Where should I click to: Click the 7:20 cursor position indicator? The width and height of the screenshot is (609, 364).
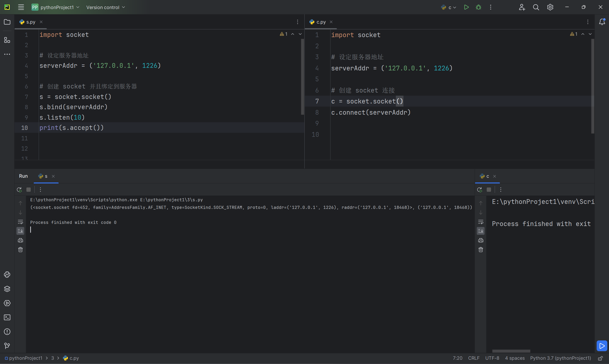tap(457, 358)
